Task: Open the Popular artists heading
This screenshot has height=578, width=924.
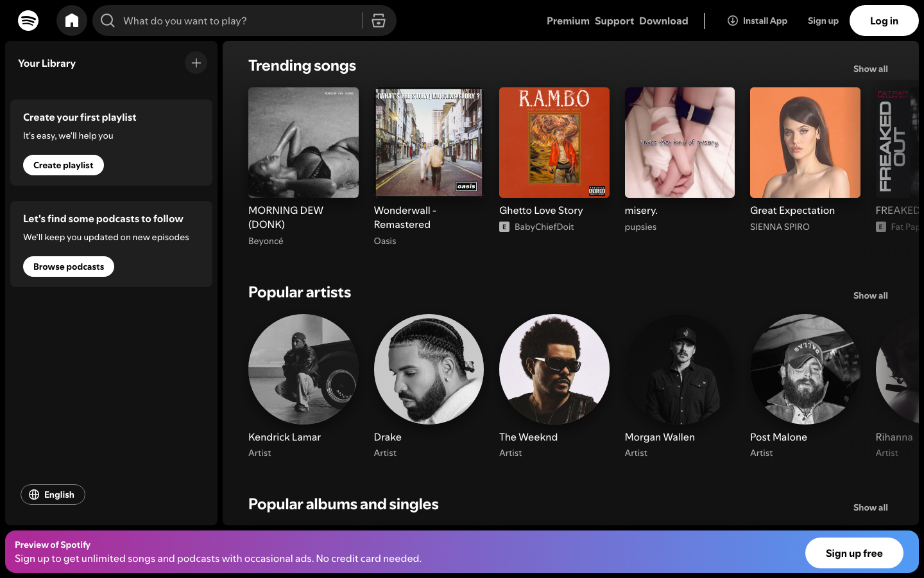Action: point(300,292)
